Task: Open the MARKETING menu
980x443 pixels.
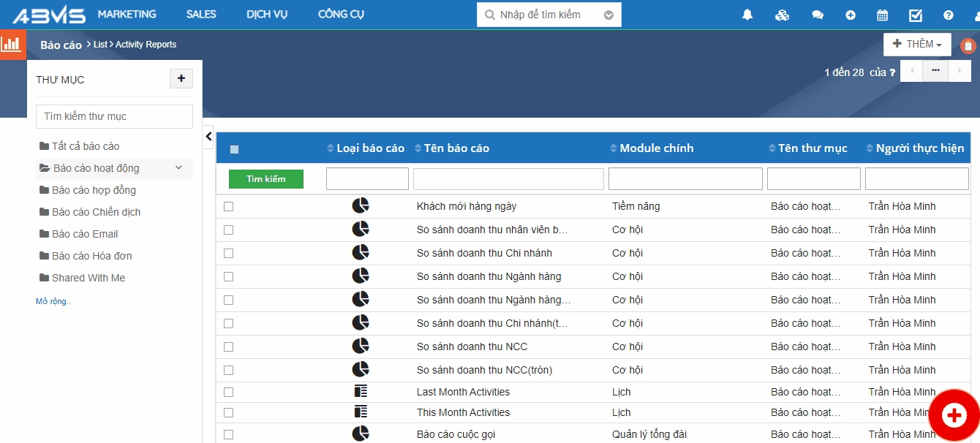Action: coord(127,15)
